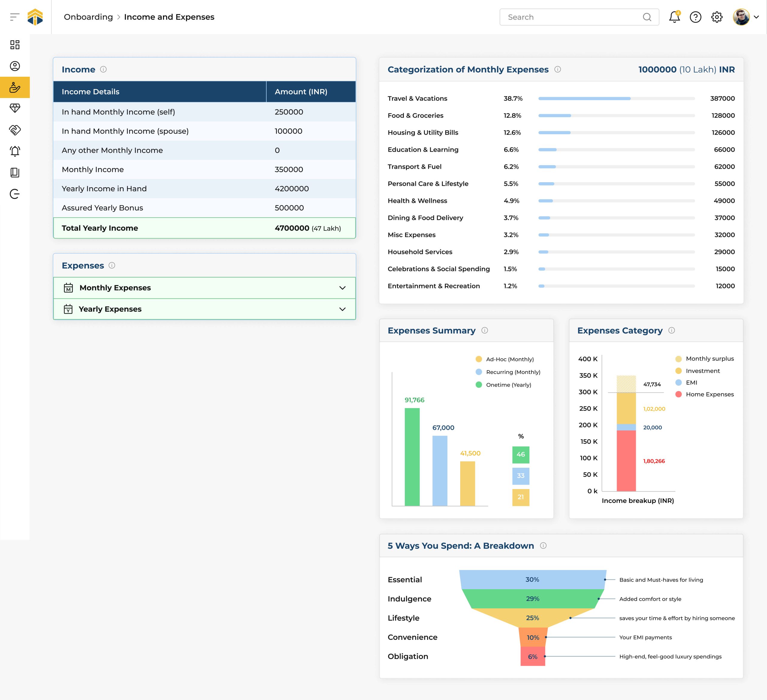Viewport: 767px width, 700px height.
Task: Click the help question mark icon
Action: [695, 17]
